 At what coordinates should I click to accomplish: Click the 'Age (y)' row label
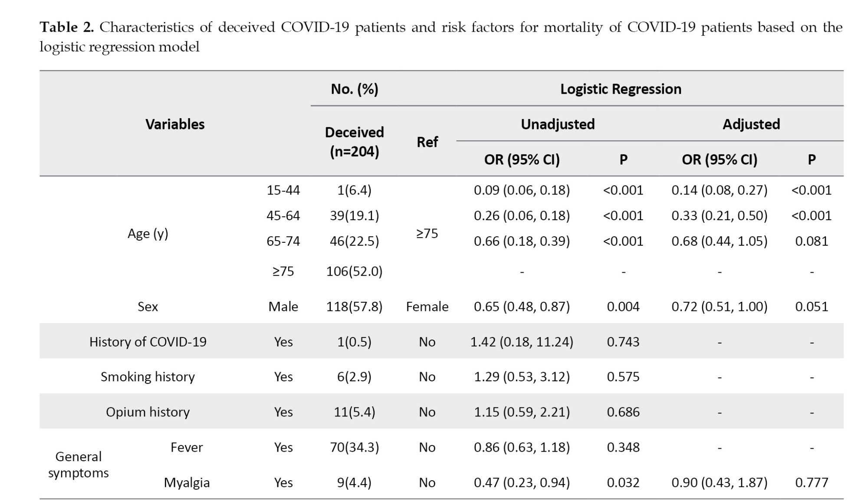click(x=148, y=234)
